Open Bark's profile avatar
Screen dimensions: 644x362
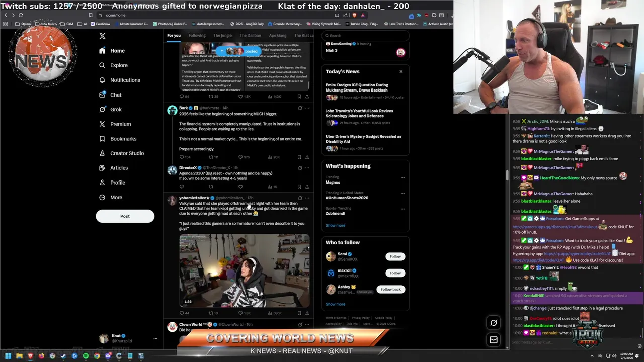coord(172,111)
